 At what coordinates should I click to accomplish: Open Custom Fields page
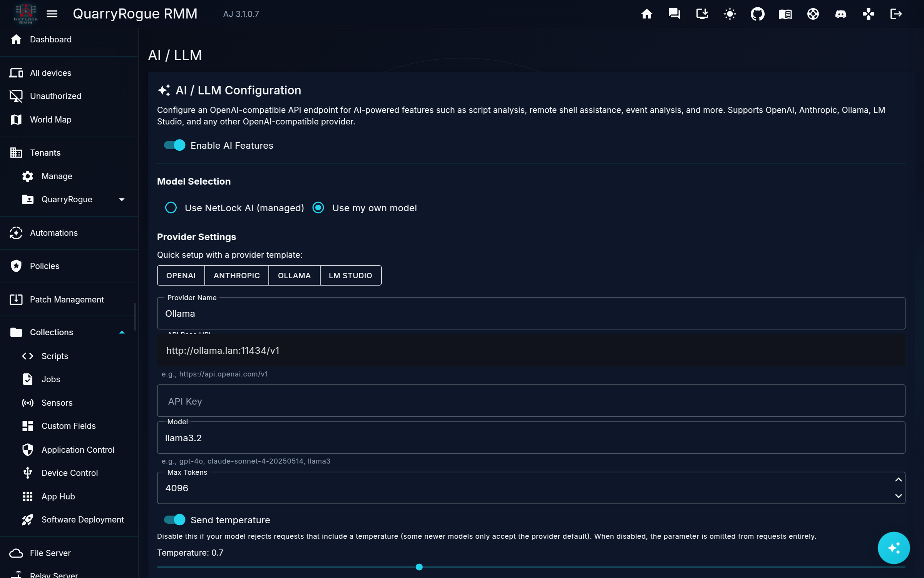69,426
